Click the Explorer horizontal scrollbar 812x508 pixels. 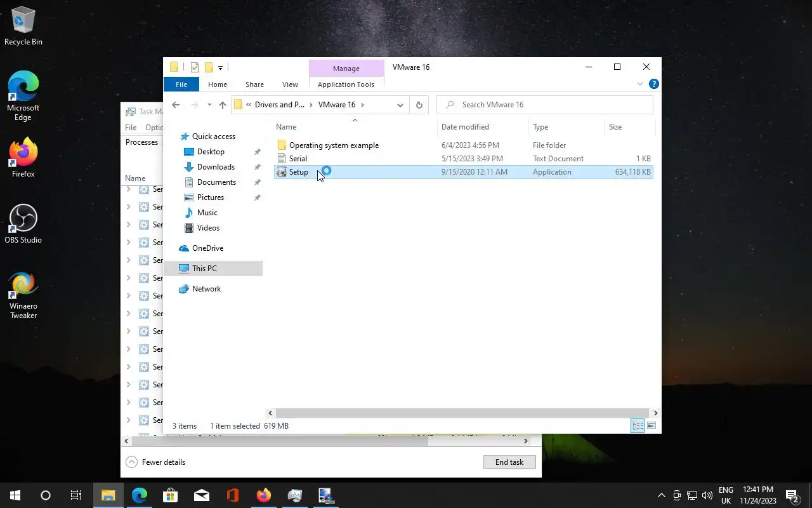pyautogui.click(x=462, y=413)
